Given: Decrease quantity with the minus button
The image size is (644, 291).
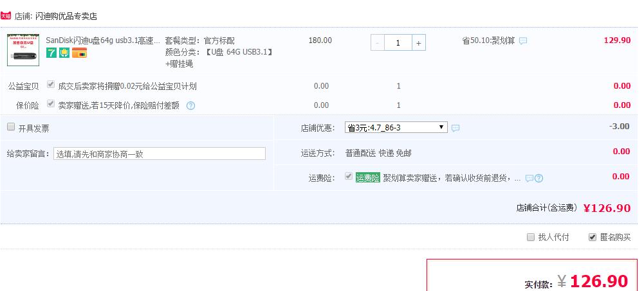Looking at the screenshot, I should [378, 42].
